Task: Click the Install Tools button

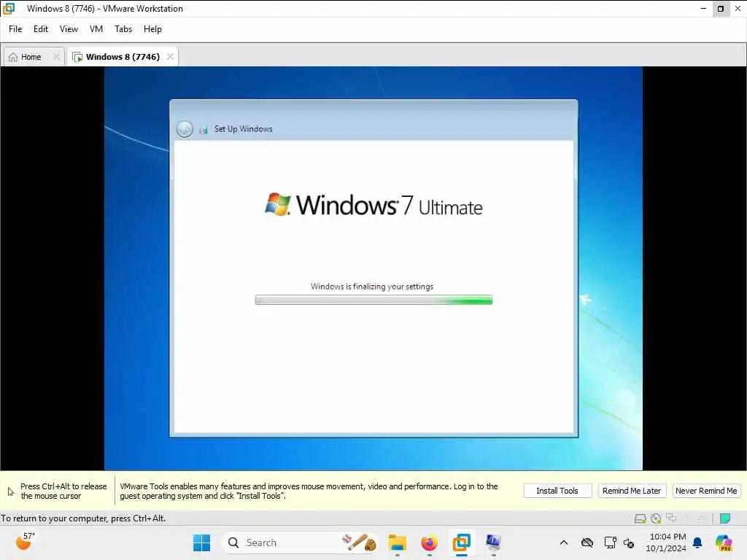Action: pyautogui.click(x=557, y=491)
